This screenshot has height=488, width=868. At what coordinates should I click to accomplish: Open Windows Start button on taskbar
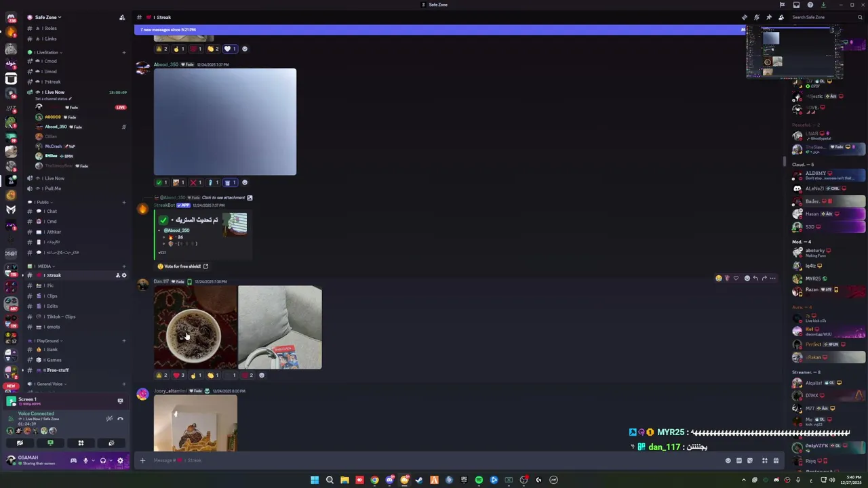[x=315, y=480]
